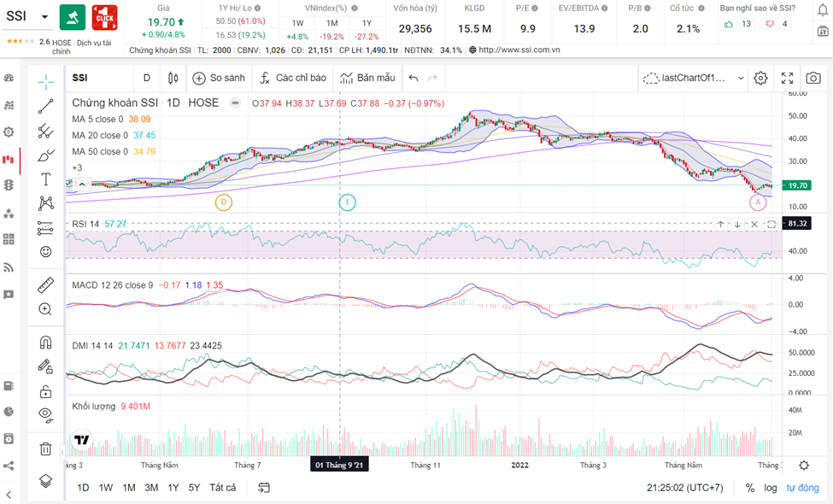Click the trash icon to remove drawings
Viewport: 833px width, 504px height.
click(x=45, y=448)
